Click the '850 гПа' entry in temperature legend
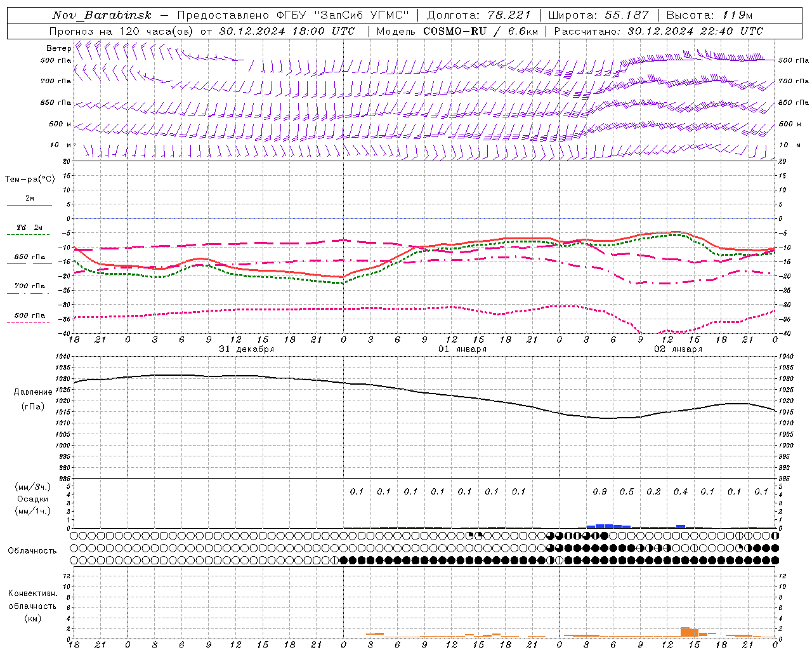The image size is (812, 650). [x=30, y=257]
